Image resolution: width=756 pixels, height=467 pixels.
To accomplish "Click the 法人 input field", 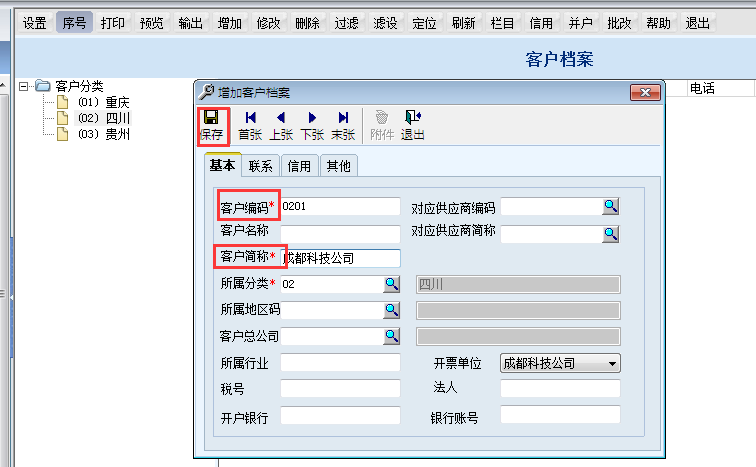I will pyautogui.click(x=560, y=388).
